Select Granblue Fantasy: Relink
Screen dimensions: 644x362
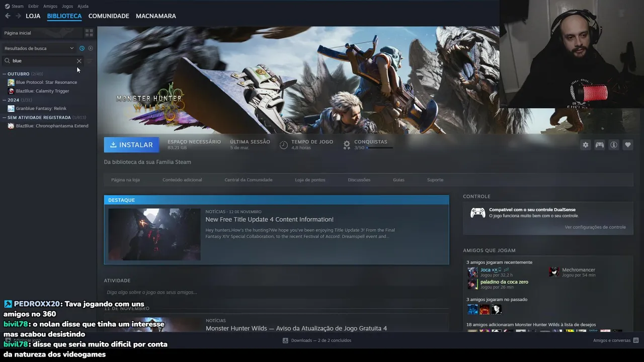pyautogui.click(x=41, y=109)
